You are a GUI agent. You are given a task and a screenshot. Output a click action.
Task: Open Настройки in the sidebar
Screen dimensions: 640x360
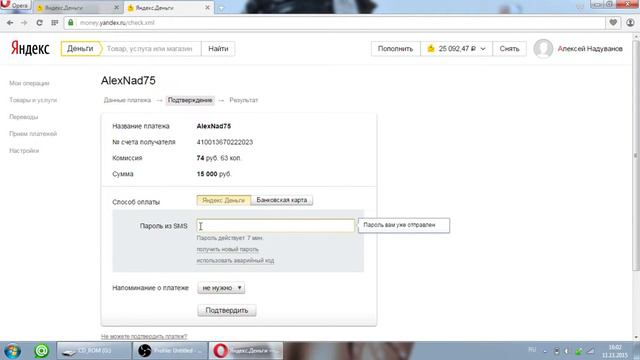pos(24,151)
